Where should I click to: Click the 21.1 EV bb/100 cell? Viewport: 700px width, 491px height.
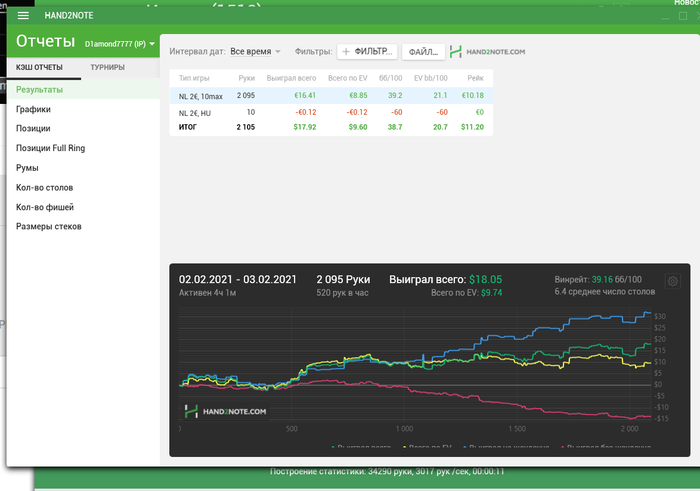440,96
